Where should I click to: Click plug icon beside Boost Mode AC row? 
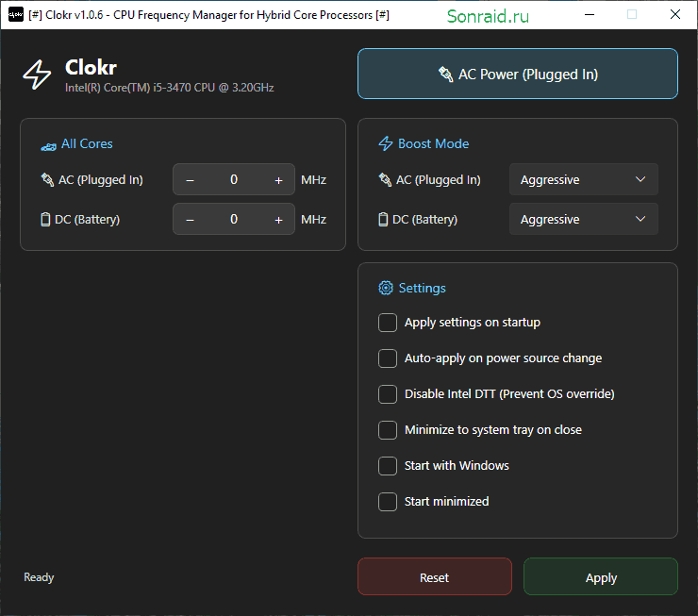coord(385,180)
